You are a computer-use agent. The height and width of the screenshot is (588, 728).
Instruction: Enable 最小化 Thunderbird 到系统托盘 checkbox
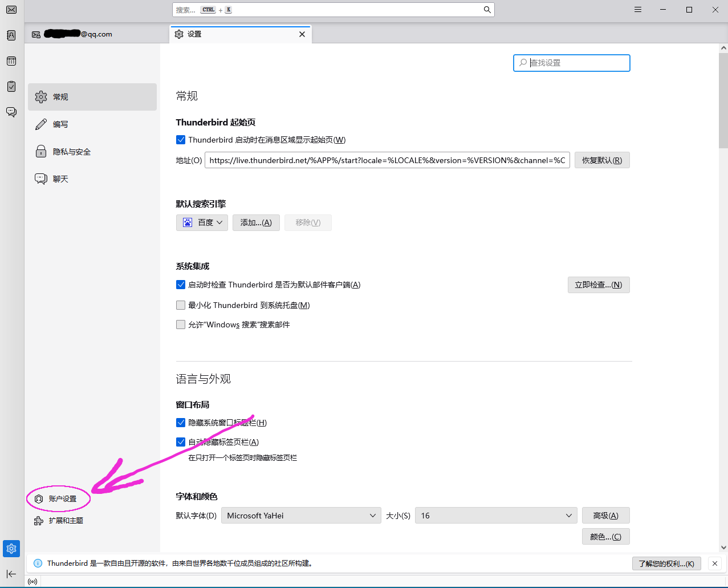(x=181, y=305)
